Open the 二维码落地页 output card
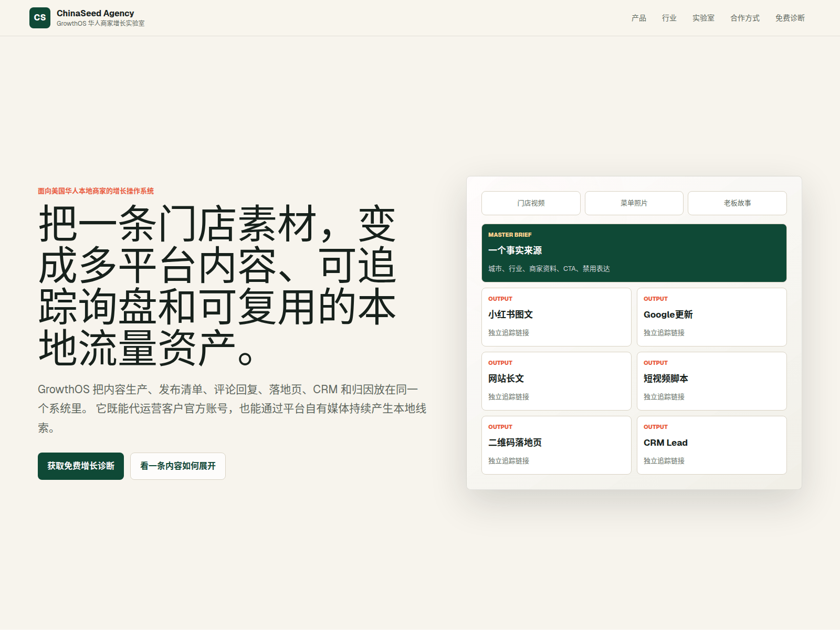This screenshot has height=630, width=840. (x=556, y=445)
